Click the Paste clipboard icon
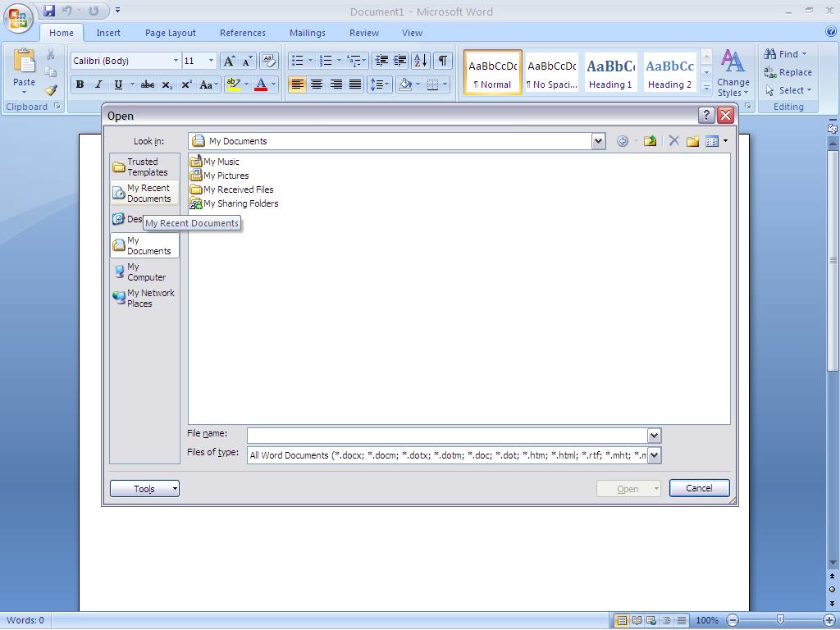This screenshot has width=840, height=630. click(24, 62)
